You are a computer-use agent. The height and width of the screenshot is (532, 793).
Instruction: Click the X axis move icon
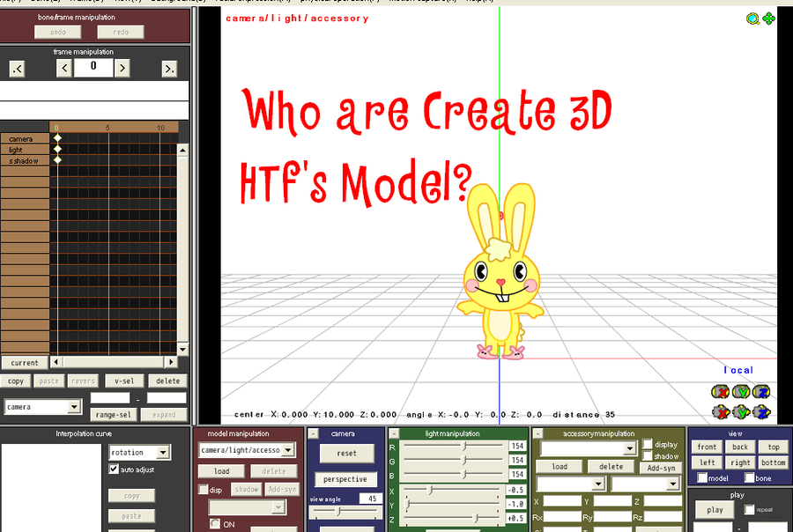click(721, 413)
